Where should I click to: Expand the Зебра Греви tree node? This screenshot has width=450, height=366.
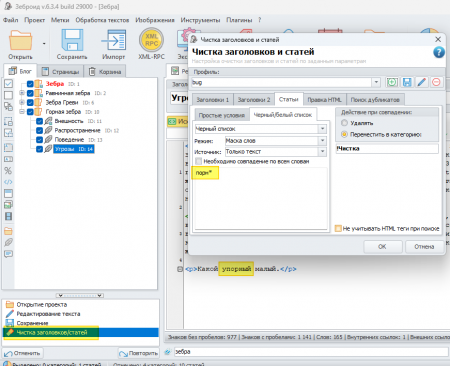22,102
